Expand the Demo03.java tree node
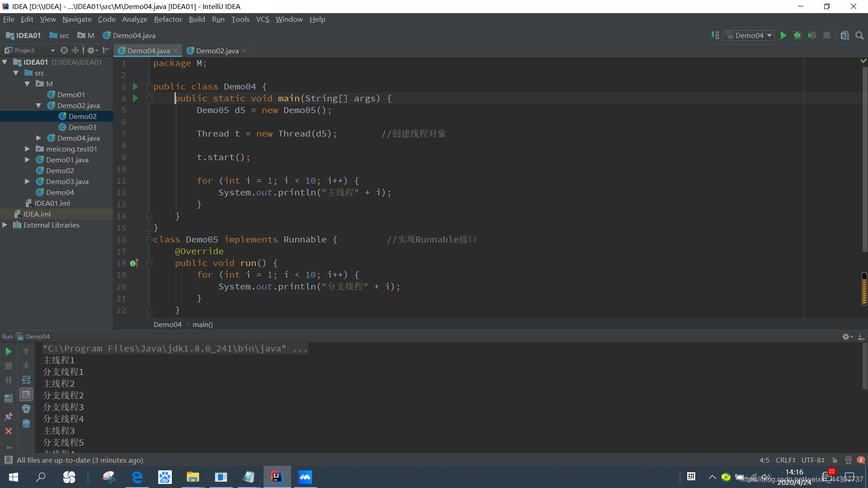 (28, 181)
